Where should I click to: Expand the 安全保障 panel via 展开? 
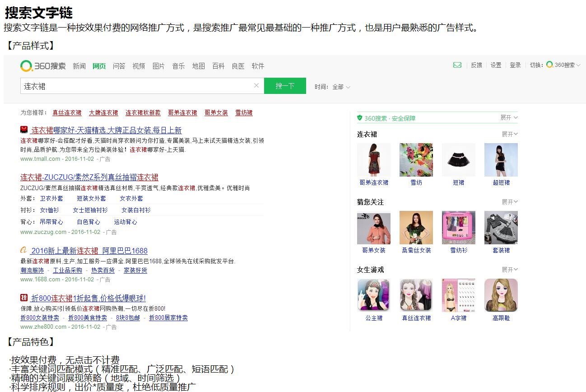click(509, 117)
